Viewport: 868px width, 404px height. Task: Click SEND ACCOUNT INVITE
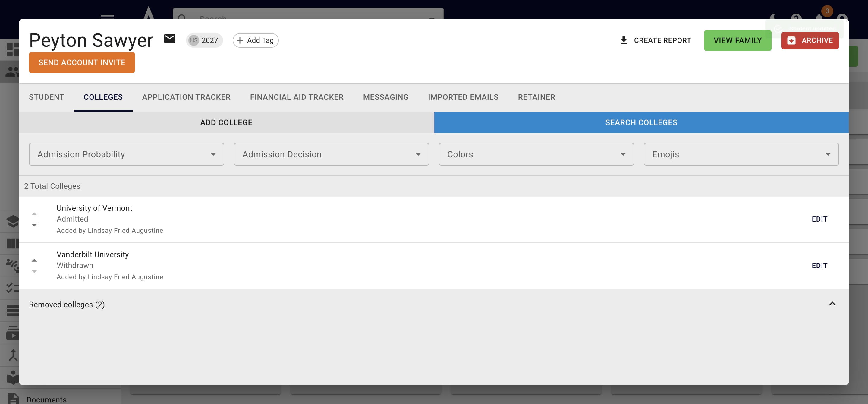tap(82, 62)
